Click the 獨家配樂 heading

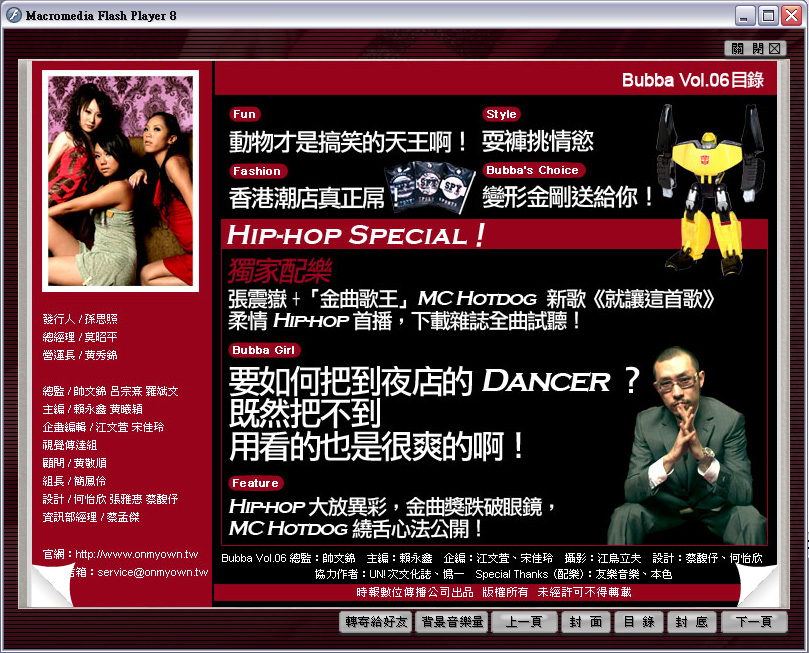(279, 270)
